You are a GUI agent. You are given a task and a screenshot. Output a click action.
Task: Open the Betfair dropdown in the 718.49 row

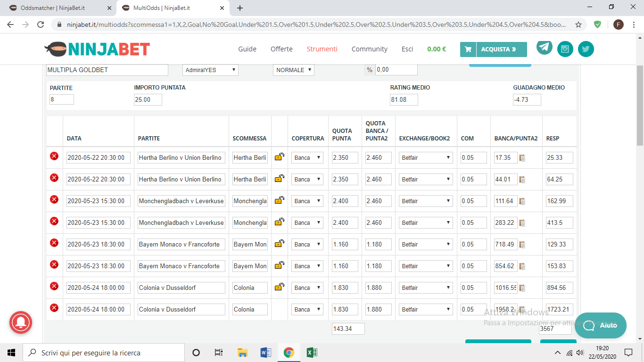(426, 245)
